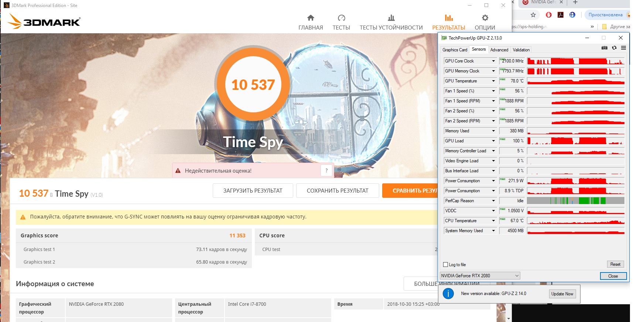The image size is (644, 322).
Task: Click the 3DMark logo in the header
Action: [44, 21]
